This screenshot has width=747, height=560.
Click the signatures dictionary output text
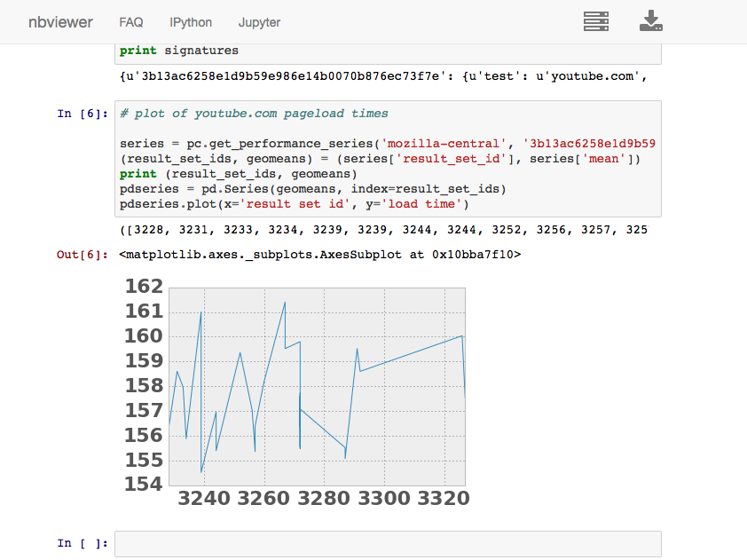[381, 76]
